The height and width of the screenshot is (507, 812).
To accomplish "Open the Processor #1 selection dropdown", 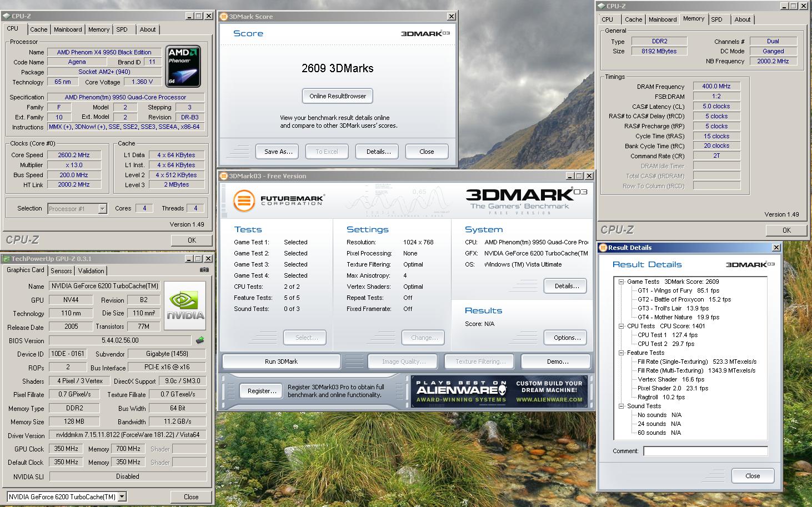I will coord(102,209).
